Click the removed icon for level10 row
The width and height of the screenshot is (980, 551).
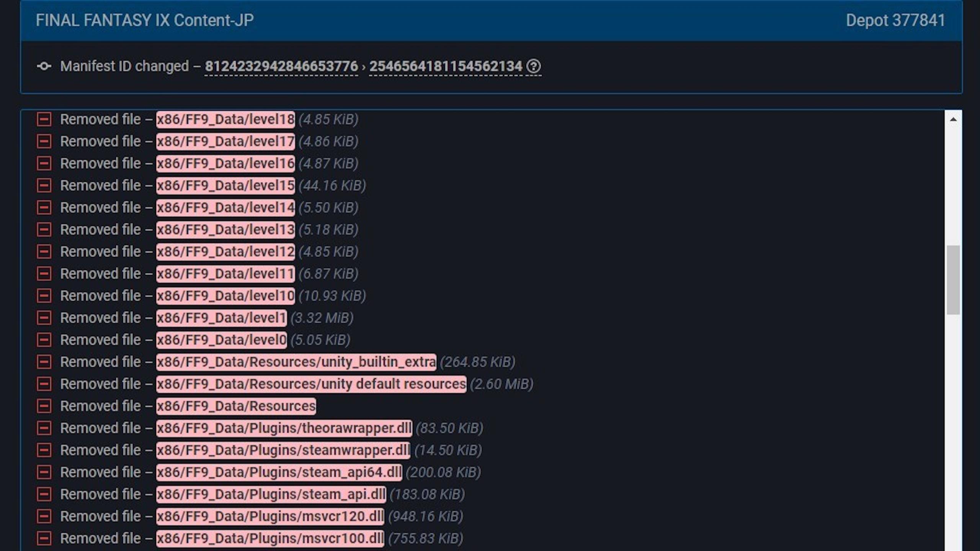pos(44,296)
